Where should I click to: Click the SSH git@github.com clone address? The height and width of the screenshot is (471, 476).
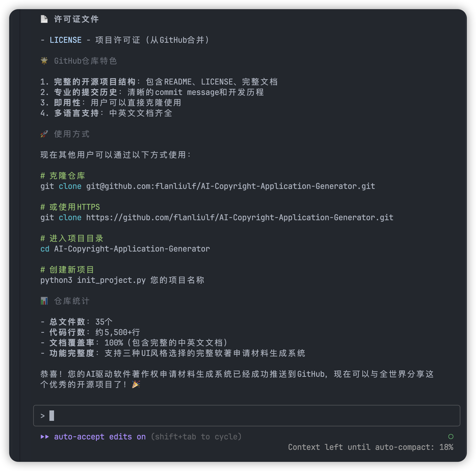pos(230,186)
